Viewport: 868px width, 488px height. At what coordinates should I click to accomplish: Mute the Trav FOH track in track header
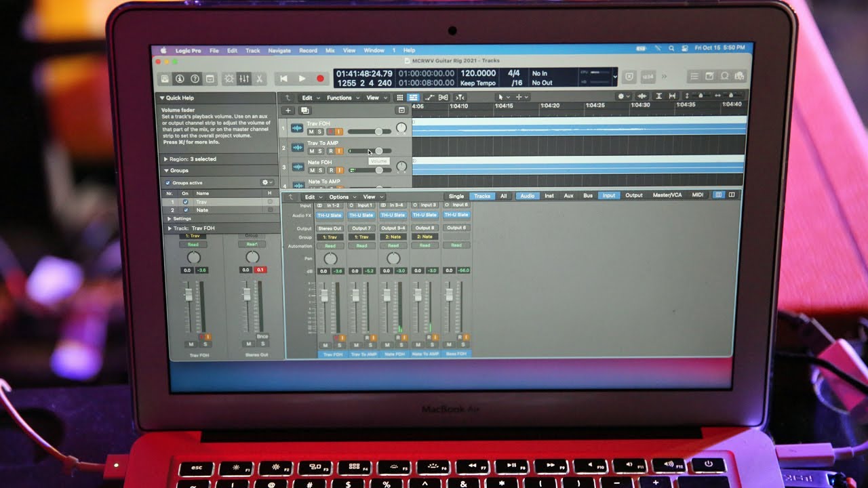coord(311,131)
